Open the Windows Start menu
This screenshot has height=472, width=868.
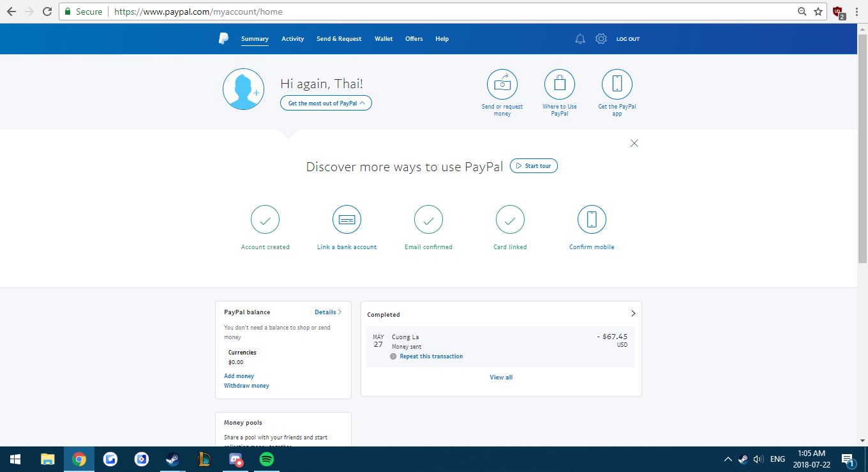tap(15, 459)
